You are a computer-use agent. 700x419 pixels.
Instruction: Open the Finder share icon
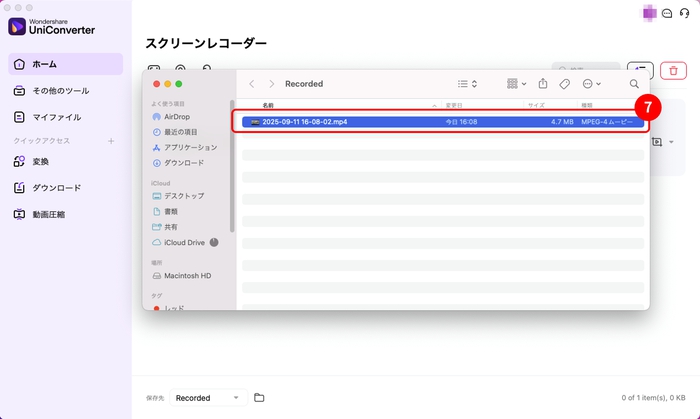[543, 84]
